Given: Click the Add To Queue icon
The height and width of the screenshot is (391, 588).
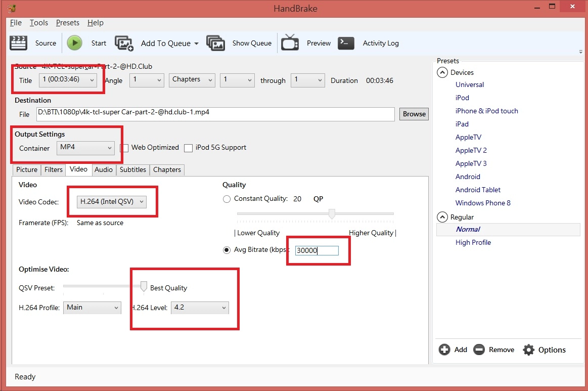Looking at the screenshot, I should pyautogui.click(x=124, y=44).
